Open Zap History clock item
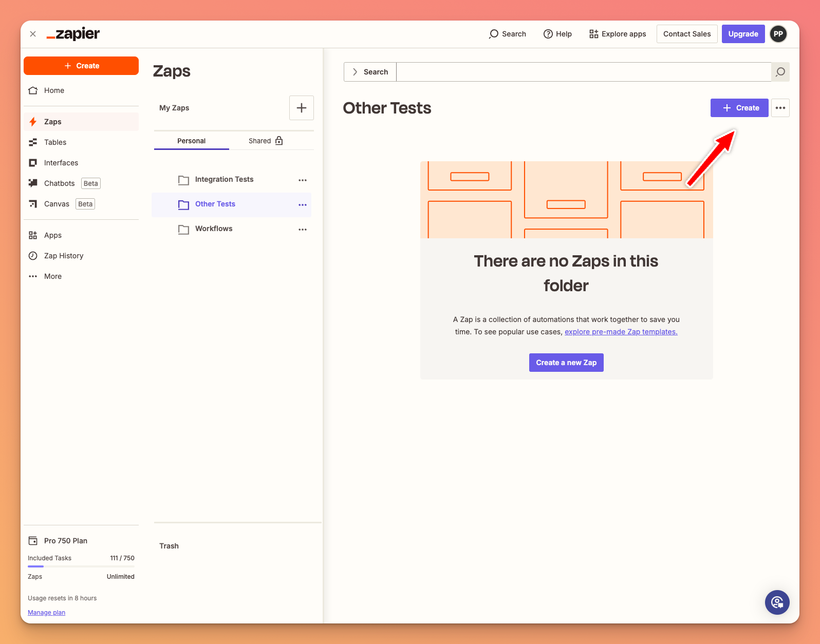Screen dimensions: 820x644 click(63, 256)
